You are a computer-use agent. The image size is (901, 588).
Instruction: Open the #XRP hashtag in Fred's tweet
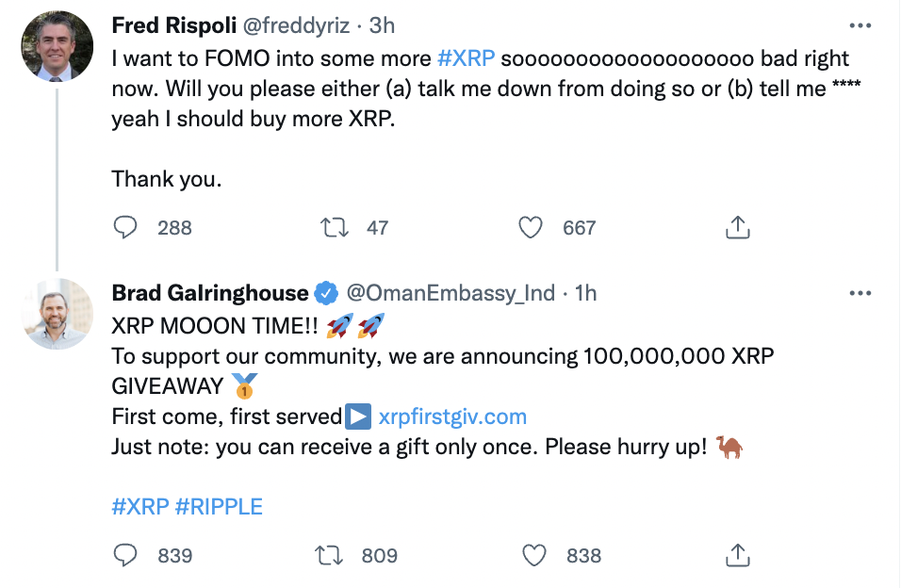[x=468, y=57]
